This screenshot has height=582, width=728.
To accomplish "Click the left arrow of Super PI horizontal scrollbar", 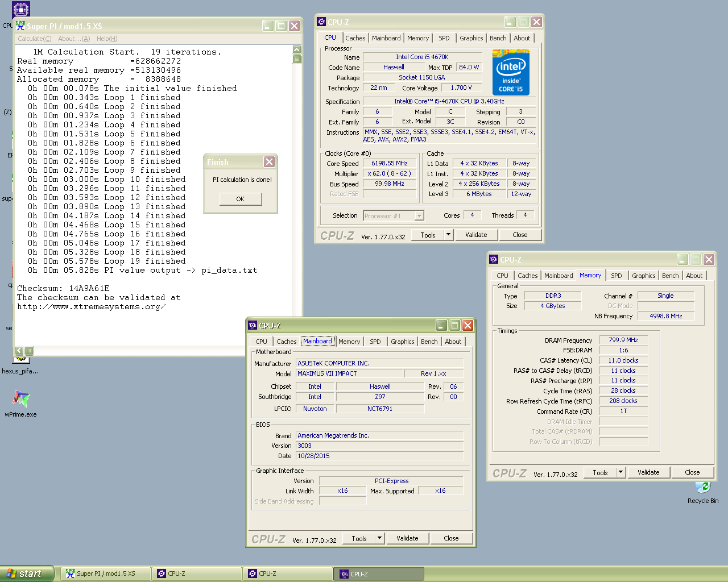I will [19, 351].
